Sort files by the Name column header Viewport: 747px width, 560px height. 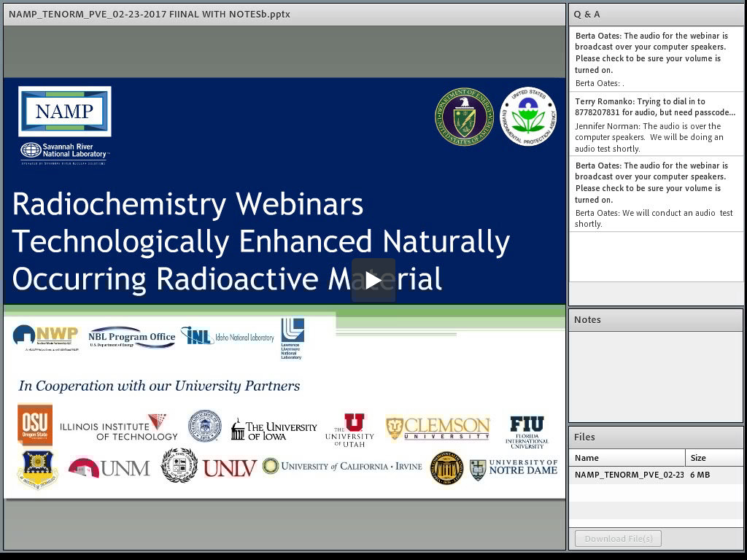[627, 458]
